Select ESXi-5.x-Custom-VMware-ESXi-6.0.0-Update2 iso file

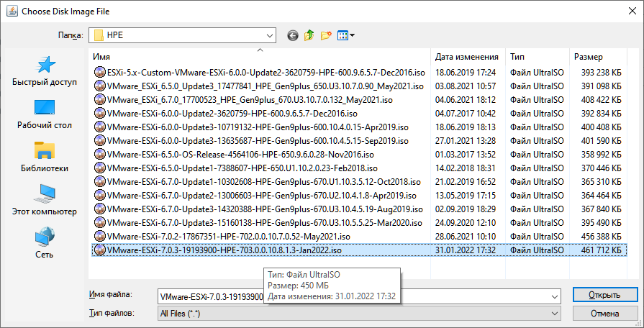click(x=266, y=73)
